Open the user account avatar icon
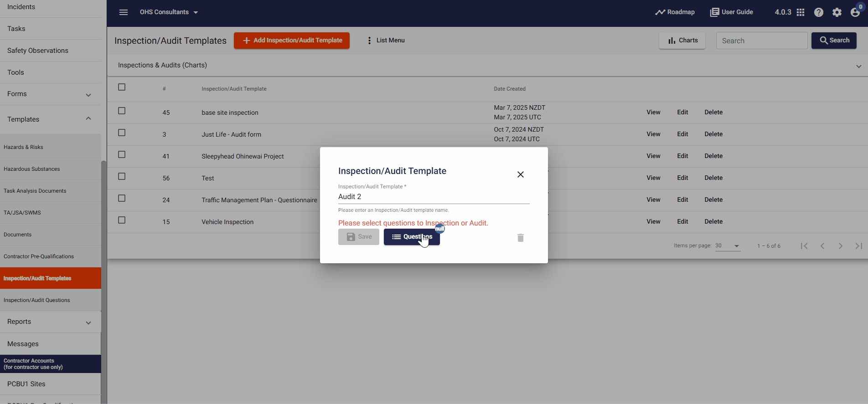 [x=855, y=12]
